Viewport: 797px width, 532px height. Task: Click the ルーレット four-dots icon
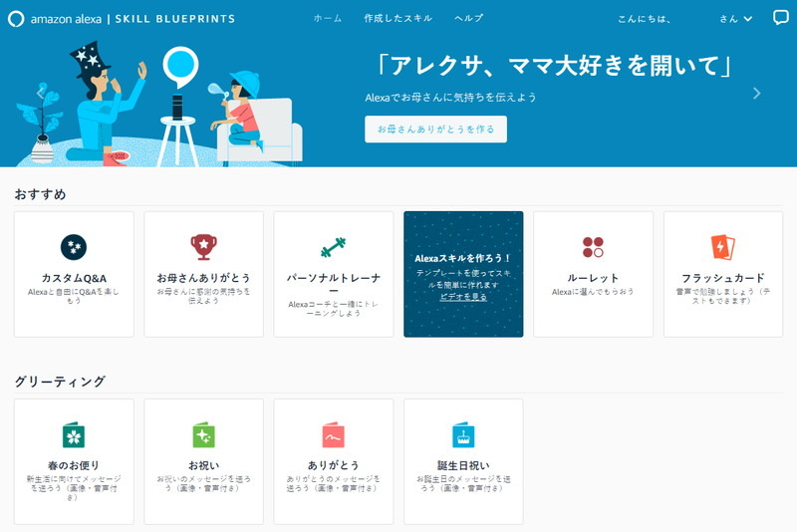click(593, 247)
